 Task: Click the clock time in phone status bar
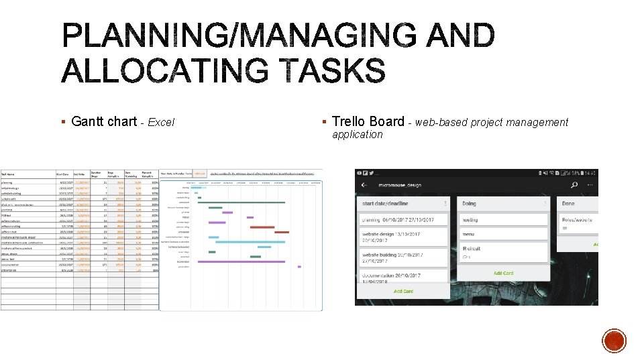(590, 173)
